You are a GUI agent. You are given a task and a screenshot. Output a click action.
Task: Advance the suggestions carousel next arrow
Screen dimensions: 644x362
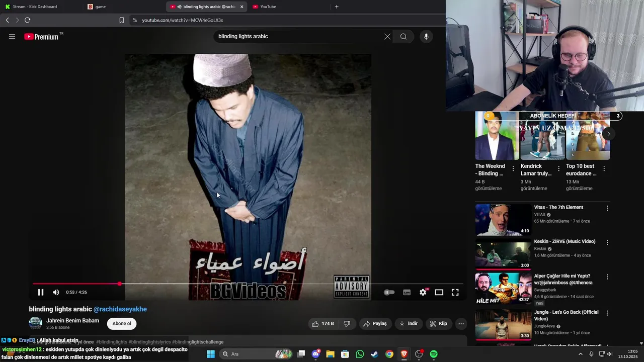point(608,134)
